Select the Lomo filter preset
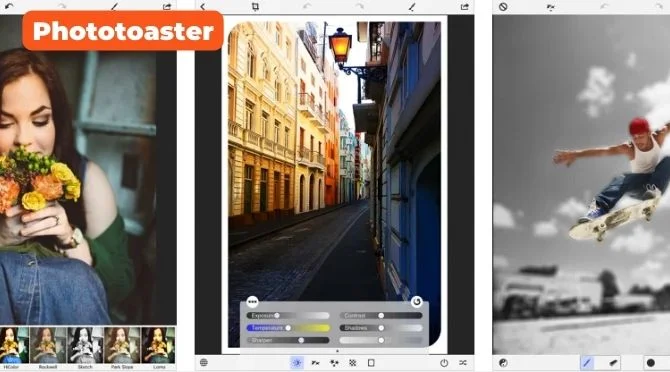Screen dimensions: 670x372 tap(159, 345)
